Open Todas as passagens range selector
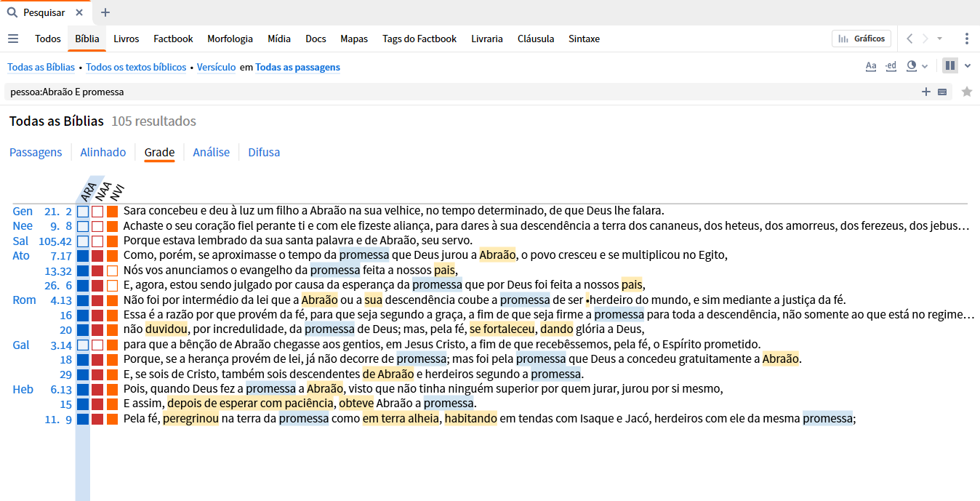The width and height of the screenshot is (980, 501). (298, 67)
